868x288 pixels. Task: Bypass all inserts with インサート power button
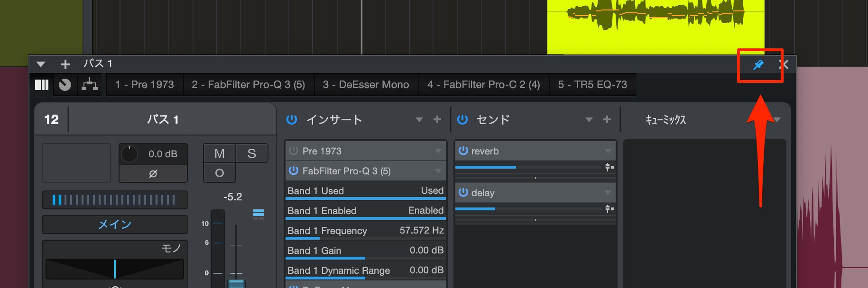(x=292, y=120)
